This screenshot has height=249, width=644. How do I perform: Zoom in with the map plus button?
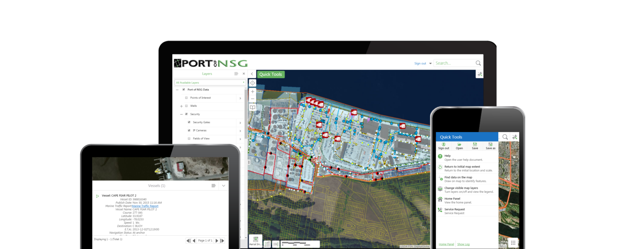coord(252,91)
